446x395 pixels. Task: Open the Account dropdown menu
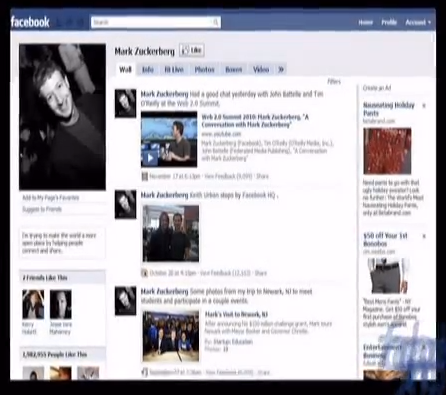pos(418,22)
